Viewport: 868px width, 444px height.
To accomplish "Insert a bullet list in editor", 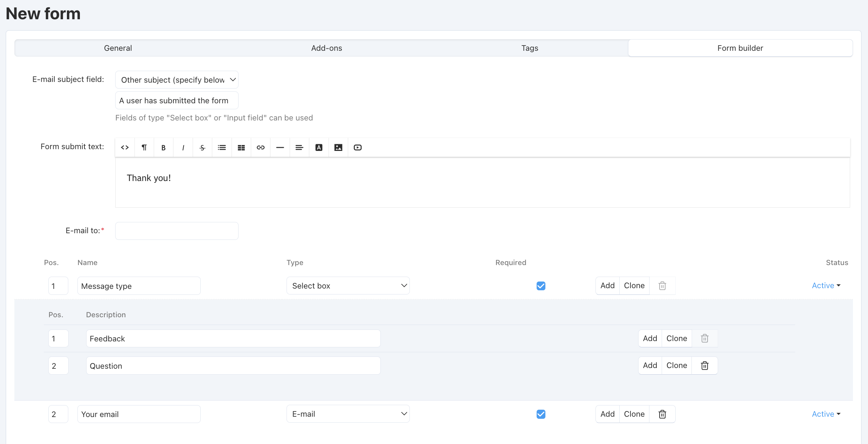I will (222, 147).
